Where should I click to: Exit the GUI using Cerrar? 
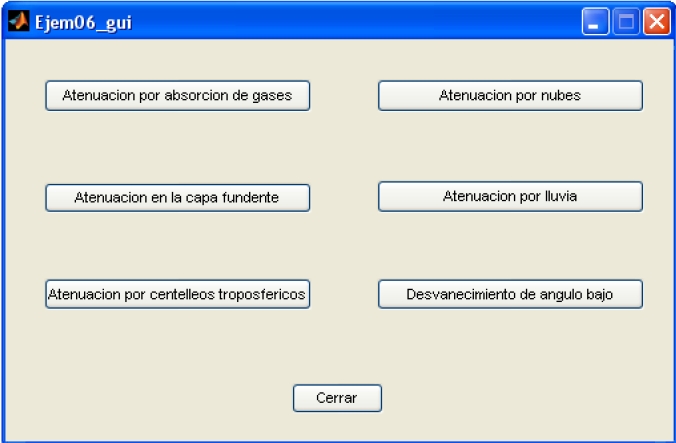[337, 398]
